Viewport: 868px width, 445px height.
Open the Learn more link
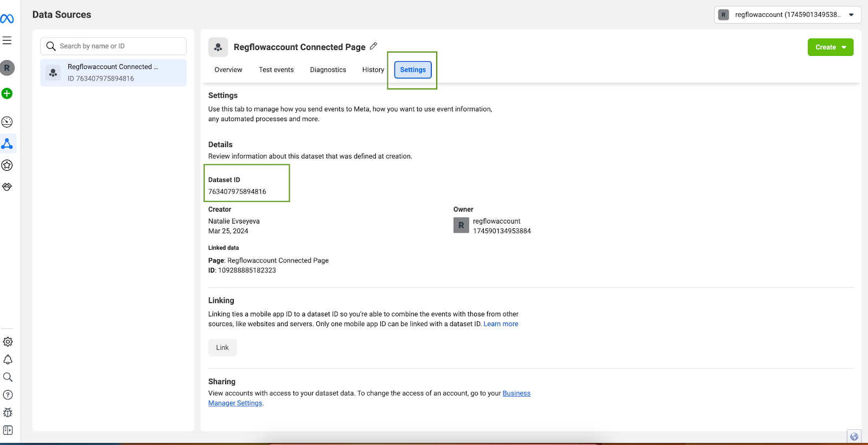pos(501,324)
